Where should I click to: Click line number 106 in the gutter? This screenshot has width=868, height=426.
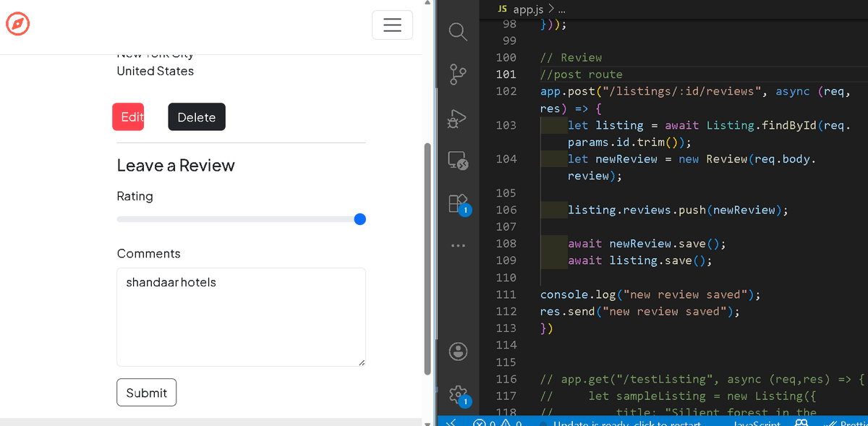pos(506,210)
